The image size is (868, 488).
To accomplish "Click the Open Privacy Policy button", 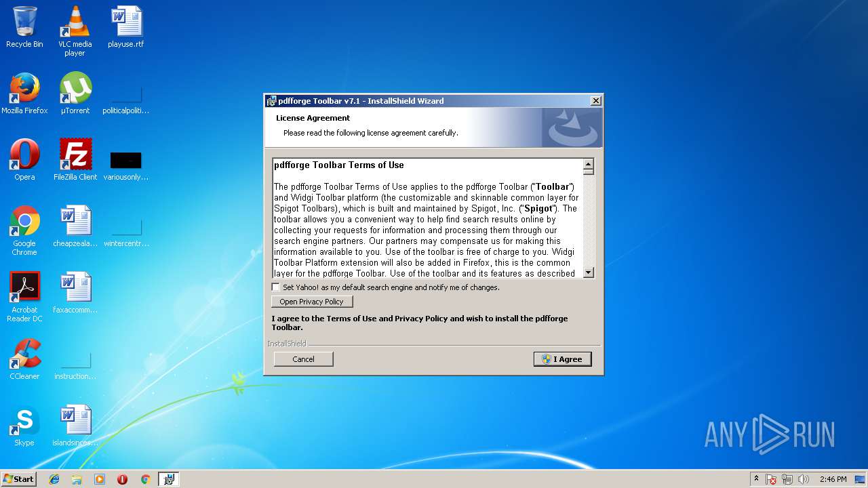I will tap(312, 302).
